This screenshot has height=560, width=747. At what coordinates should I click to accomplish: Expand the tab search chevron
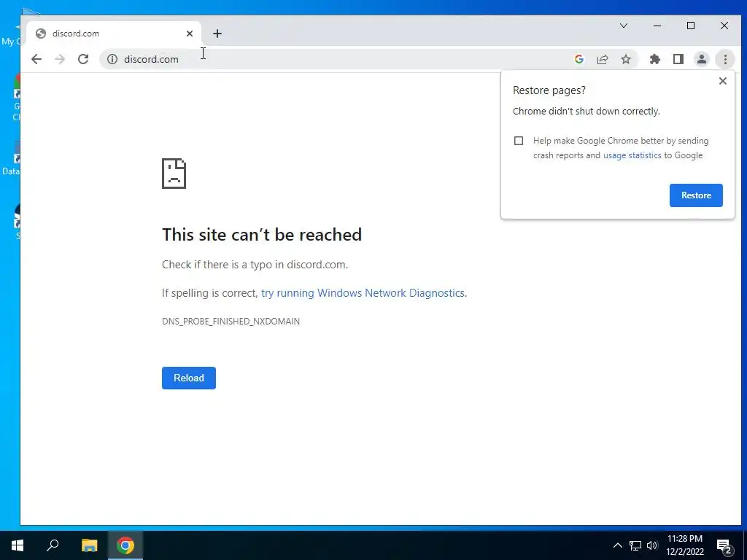(624, 26)
